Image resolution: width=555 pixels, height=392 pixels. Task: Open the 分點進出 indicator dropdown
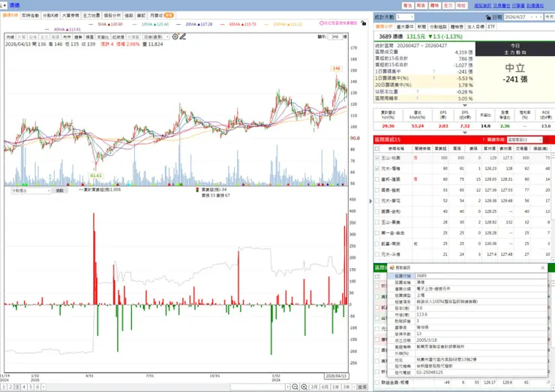tap(49, 190)
